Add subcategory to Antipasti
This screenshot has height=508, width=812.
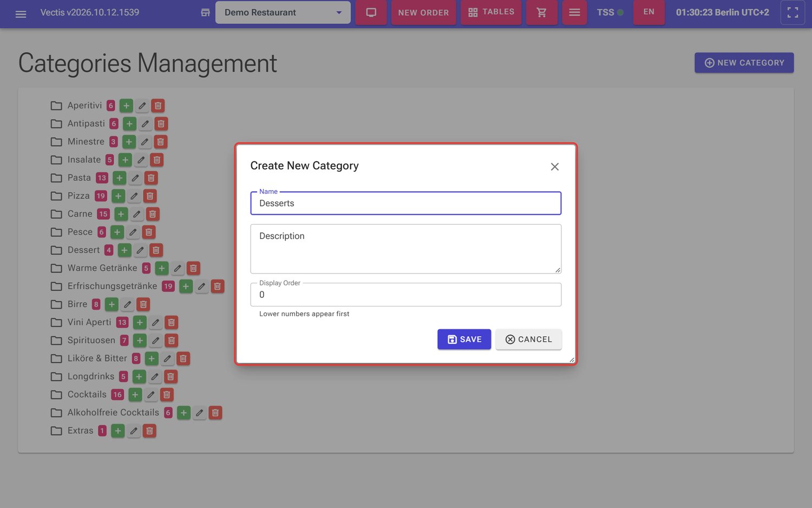click(x=129, y=123)
